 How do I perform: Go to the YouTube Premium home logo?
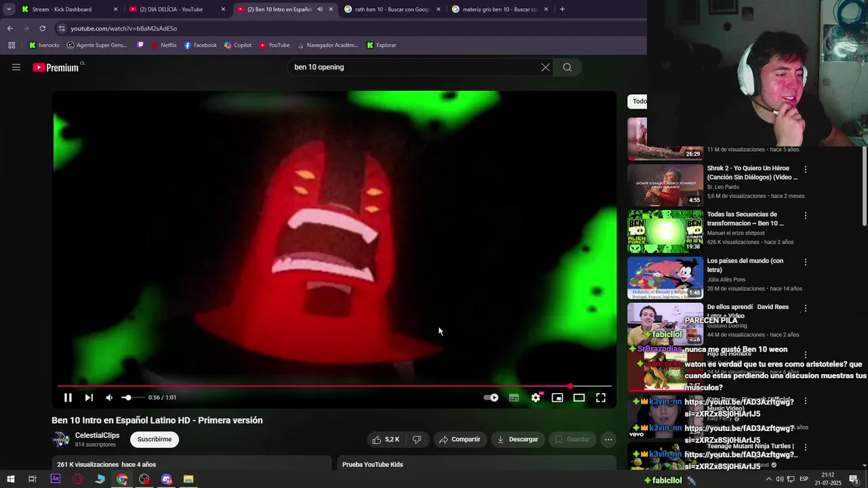[x=56, y=67]
